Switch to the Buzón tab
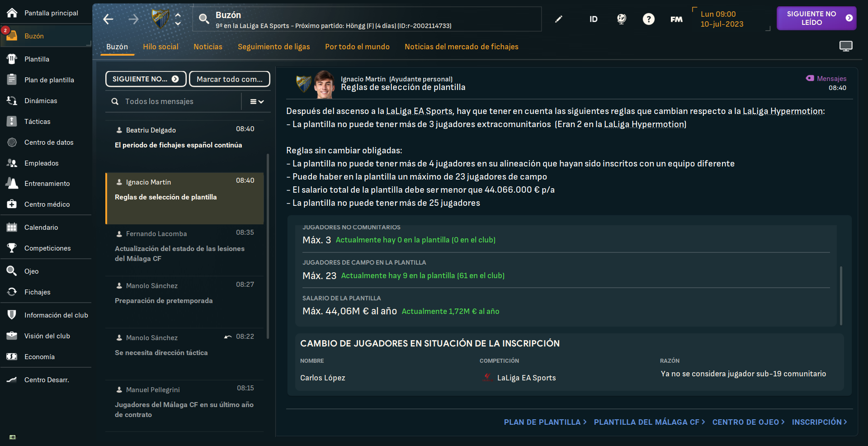The width and height of the screenshot is (868, 446). point(117,47)
